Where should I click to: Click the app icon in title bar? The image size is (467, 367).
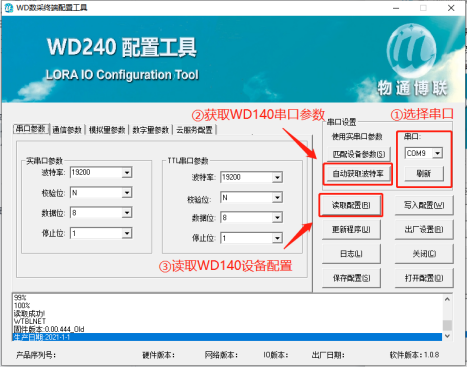click(x=9, y=7)
